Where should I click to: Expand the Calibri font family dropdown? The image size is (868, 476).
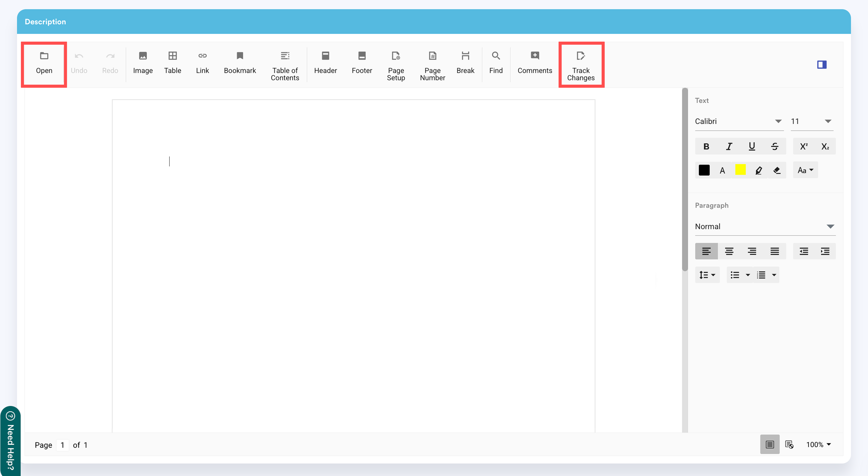click(778, 121)
